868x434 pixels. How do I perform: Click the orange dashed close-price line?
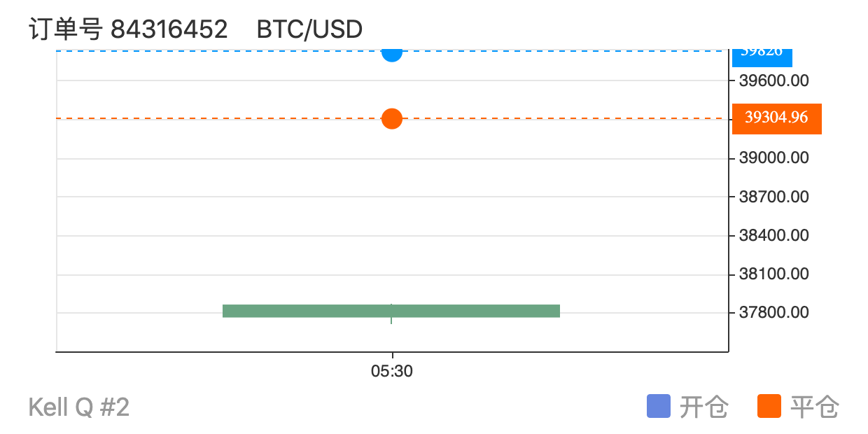[x=210, y=119]
